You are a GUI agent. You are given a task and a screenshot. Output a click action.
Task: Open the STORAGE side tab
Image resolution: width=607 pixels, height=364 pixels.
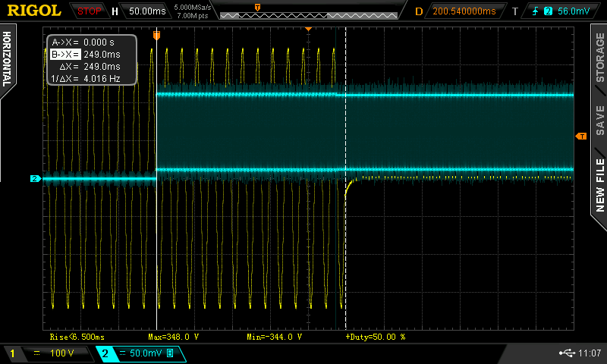point(599,58)
